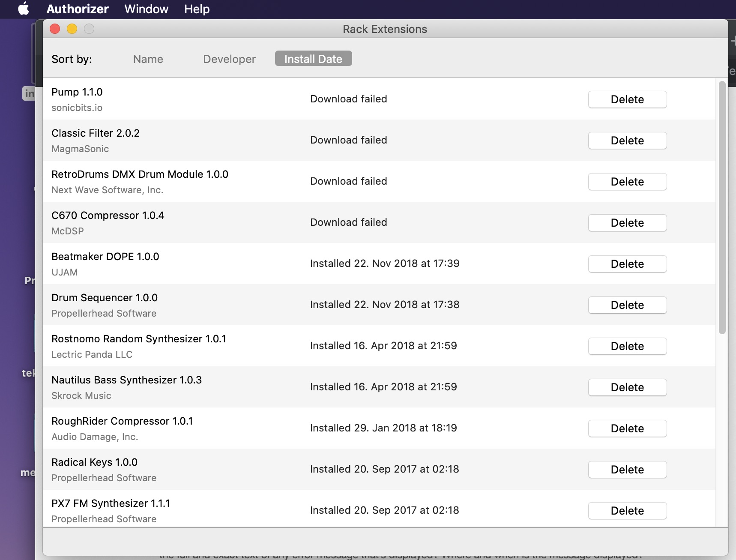Screen dimensions: 736x560
Task: Select Drum Sequencer 1.0.0 name text
Action: tap(105, 298)
